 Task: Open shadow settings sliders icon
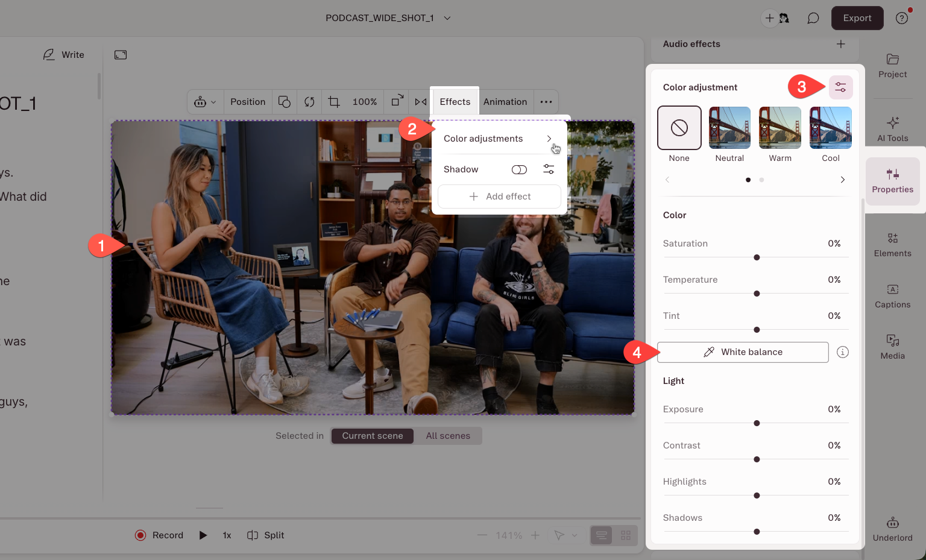click(x=549, y=169)
